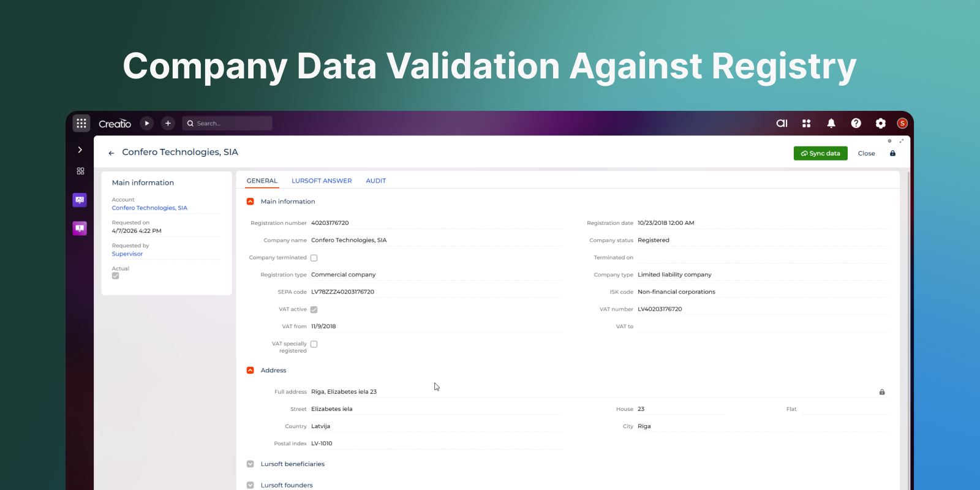Switch to the AUDIT tab

pyautogui.click(x=375, y=181)
